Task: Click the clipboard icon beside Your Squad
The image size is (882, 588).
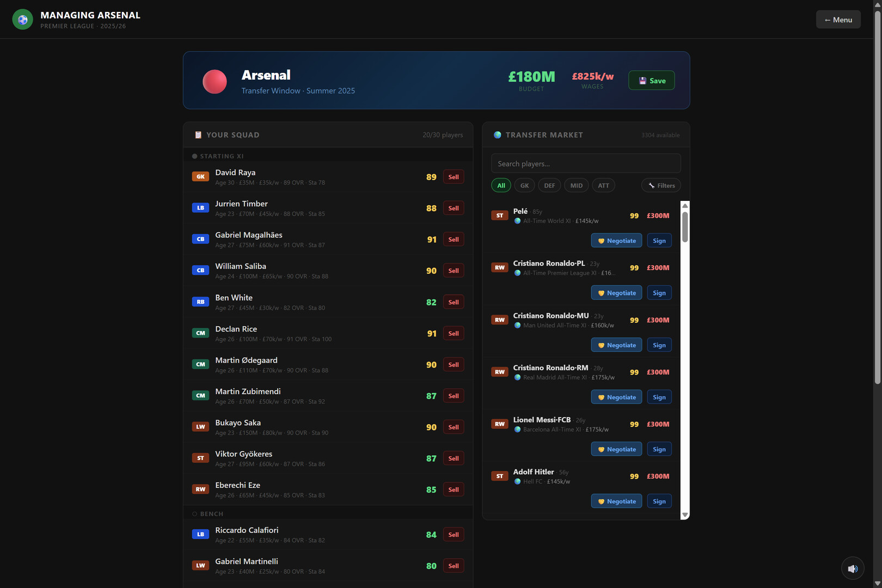Action: [x=198, y=135]
